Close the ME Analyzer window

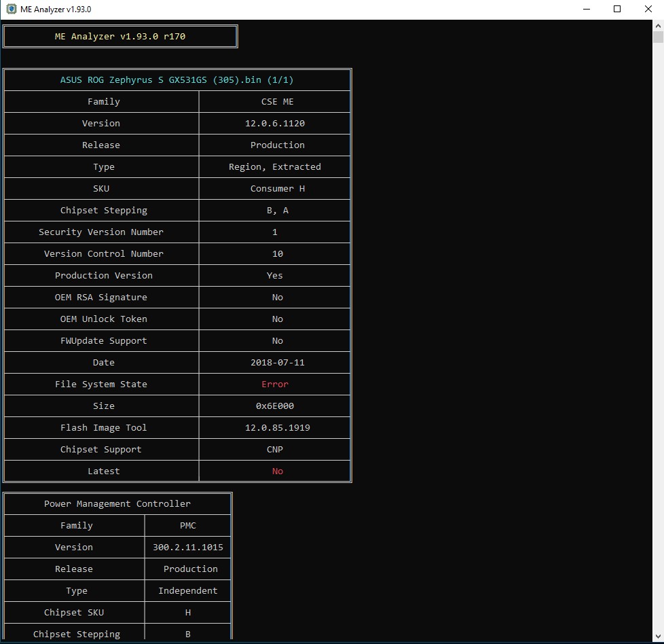click(x=648, y=10)
